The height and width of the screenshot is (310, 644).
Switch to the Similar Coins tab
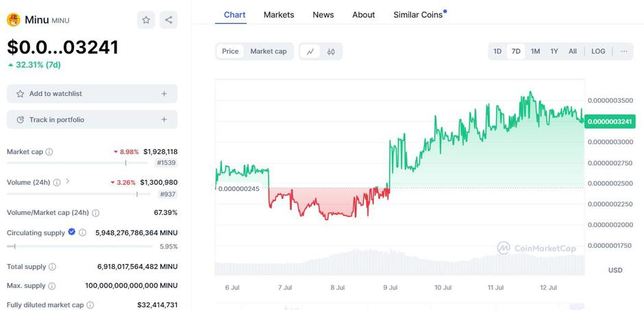click(418, 14)
